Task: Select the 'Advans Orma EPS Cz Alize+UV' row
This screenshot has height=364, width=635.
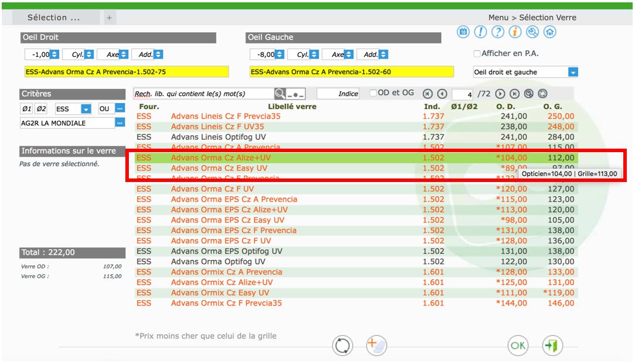Action: (356, 210)
